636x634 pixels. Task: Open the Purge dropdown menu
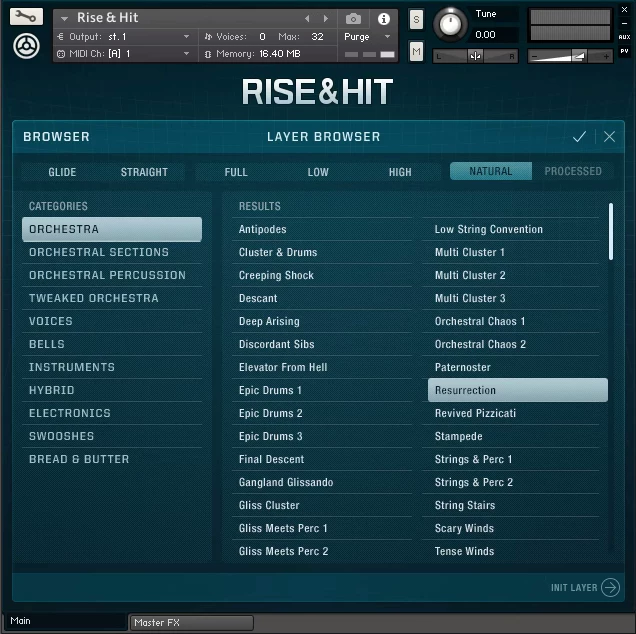tap(367, 37)
